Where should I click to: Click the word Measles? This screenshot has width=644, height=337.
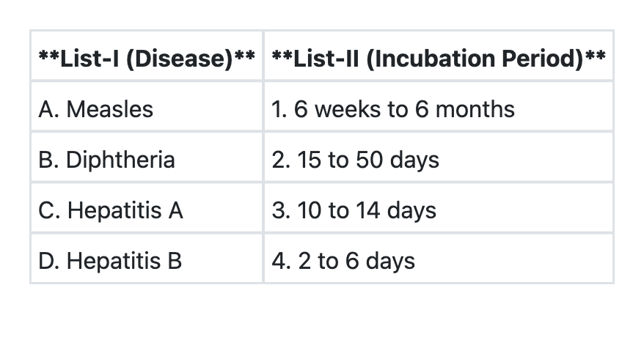point(110,109)
